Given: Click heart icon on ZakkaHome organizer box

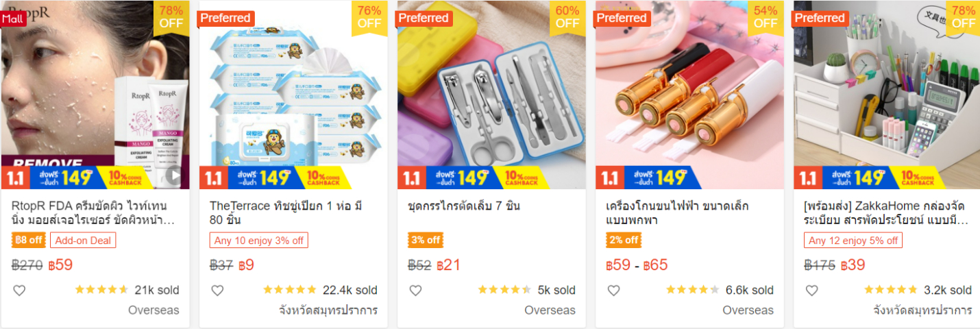Looking at the screenshot, I should tap(811, 291).
